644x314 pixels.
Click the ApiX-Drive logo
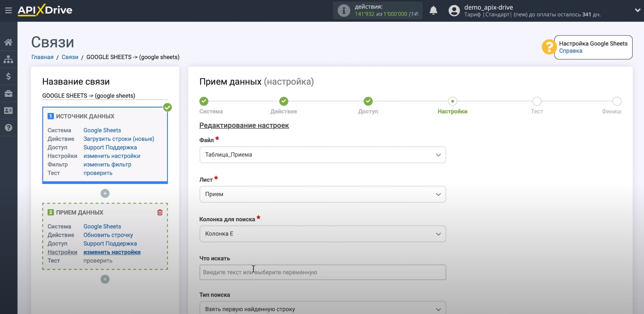pyautogui.click(x=45, y=10)
